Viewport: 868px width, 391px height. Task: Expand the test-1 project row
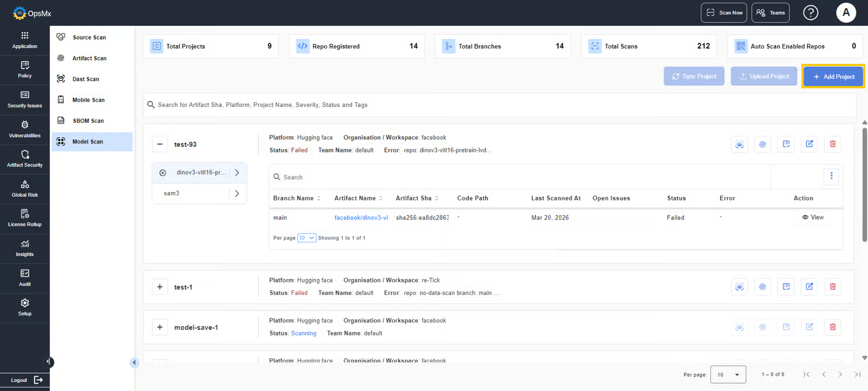pyautogui.click(x=160, y=287)
